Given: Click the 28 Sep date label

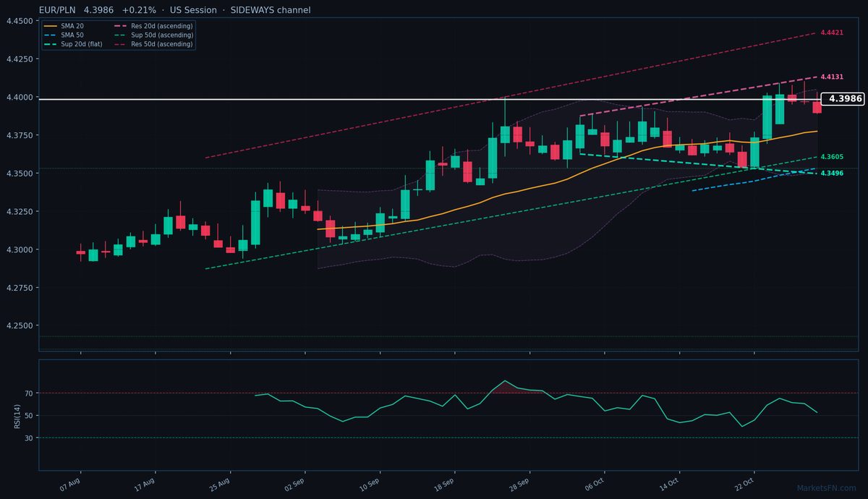Looking at the screenshot, I should pos(519,484).
